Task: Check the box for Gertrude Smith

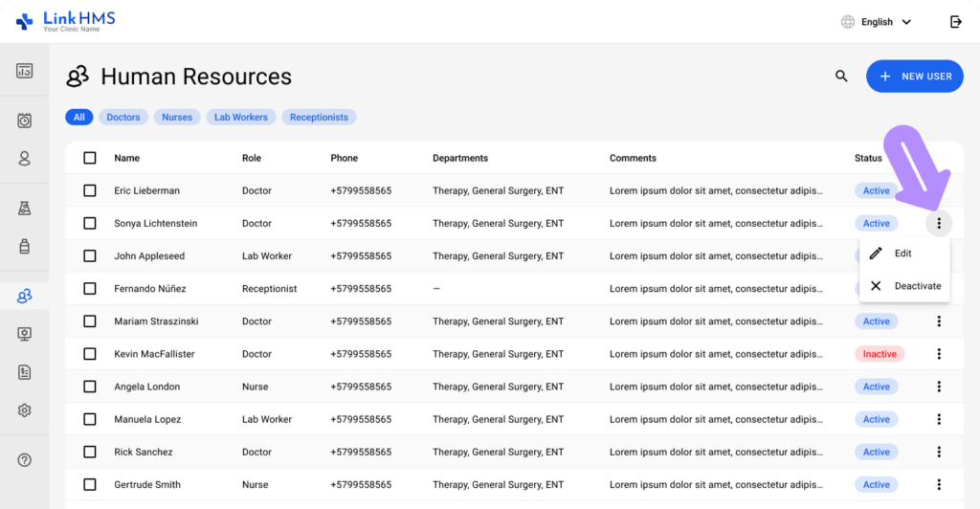Action: click(x=90, y=484)
